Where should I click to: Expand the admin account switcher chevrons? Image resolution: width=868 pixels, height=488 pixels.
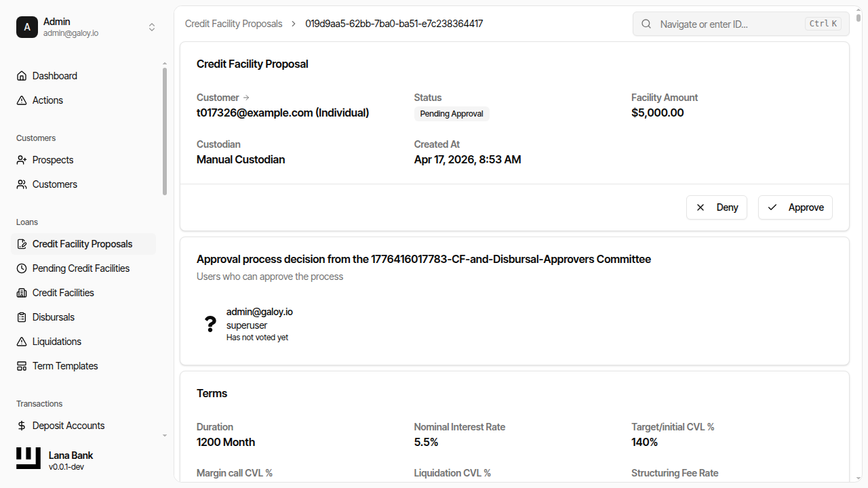(x=152, y=27)
